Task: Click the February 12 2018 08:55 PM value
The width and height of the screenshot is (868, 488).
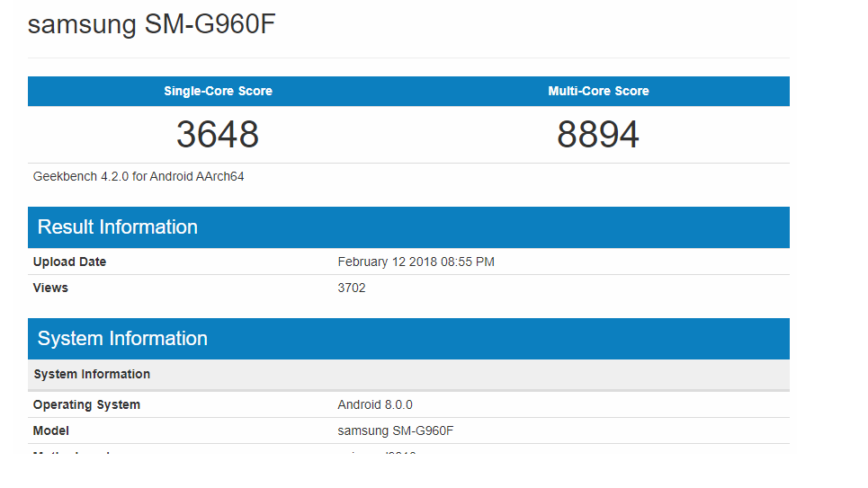Action: 416,262
